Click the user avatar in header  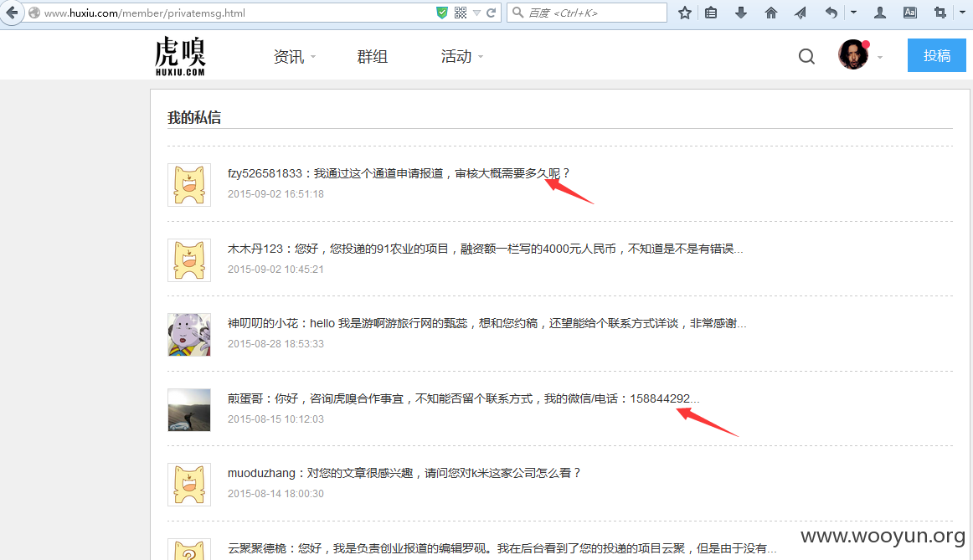853,54
